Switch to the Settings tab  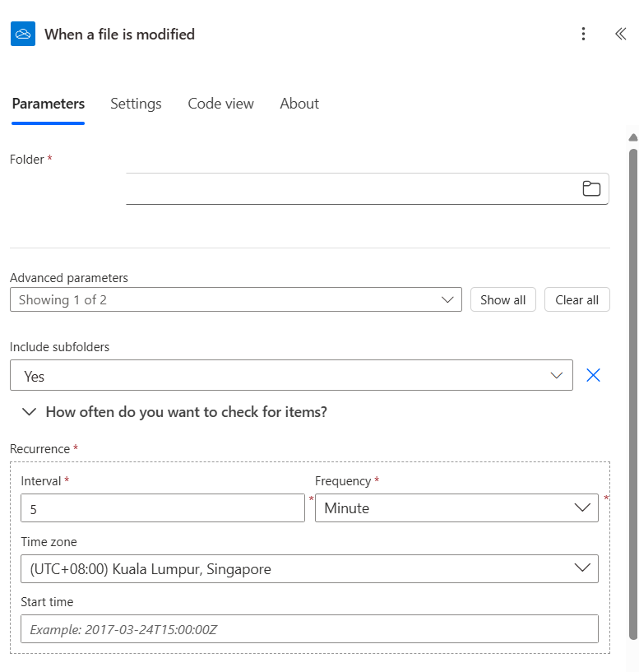point(135,104)
